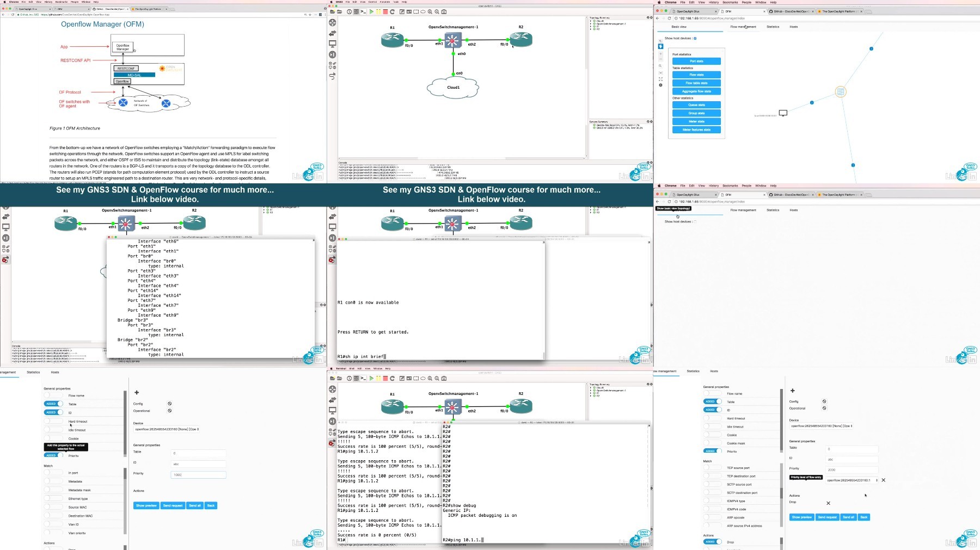
Task: Click the Config status icon in the priority 1000 flow form
Action: coord(170,404)
